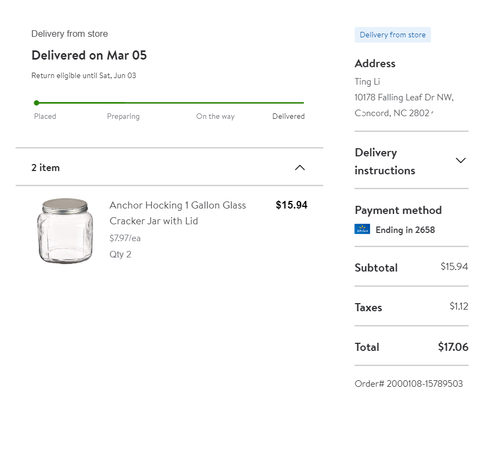The image size is (500, 460).
Task: Click the Preparing step label
Action: coord(123,116)
